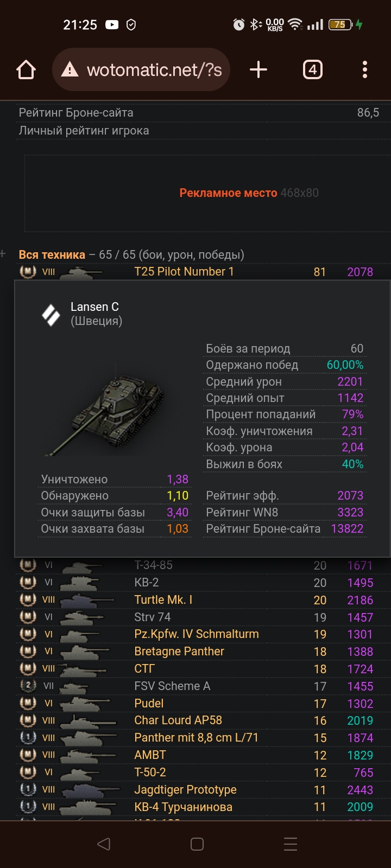Tap the site security warning triangle icon
This screenshot has height=868, width=391.
pos(70,70)
